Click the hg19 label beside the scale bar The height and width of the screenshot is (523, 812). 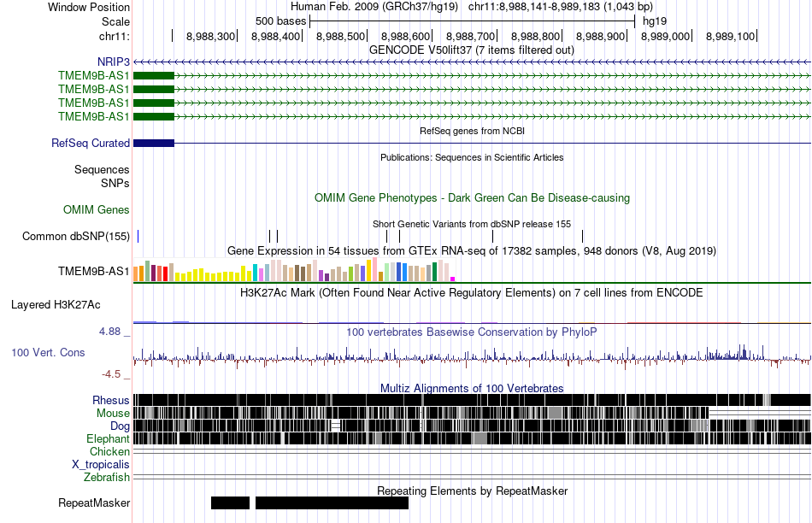655,21
